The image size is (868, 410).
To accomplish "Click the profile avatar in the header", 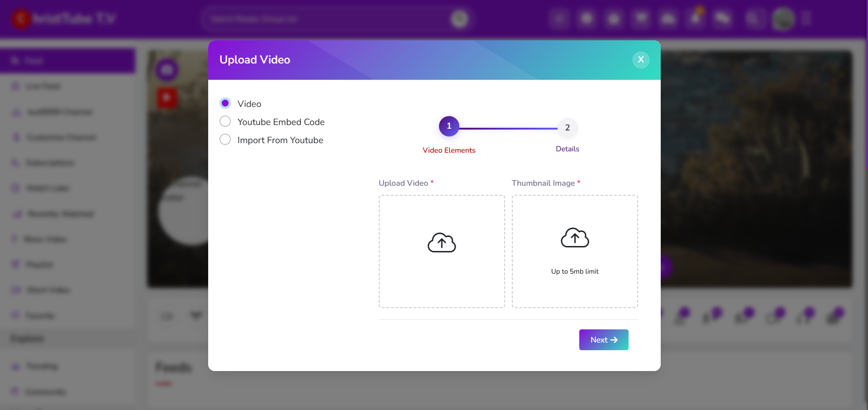I will [x=783, y=19].
